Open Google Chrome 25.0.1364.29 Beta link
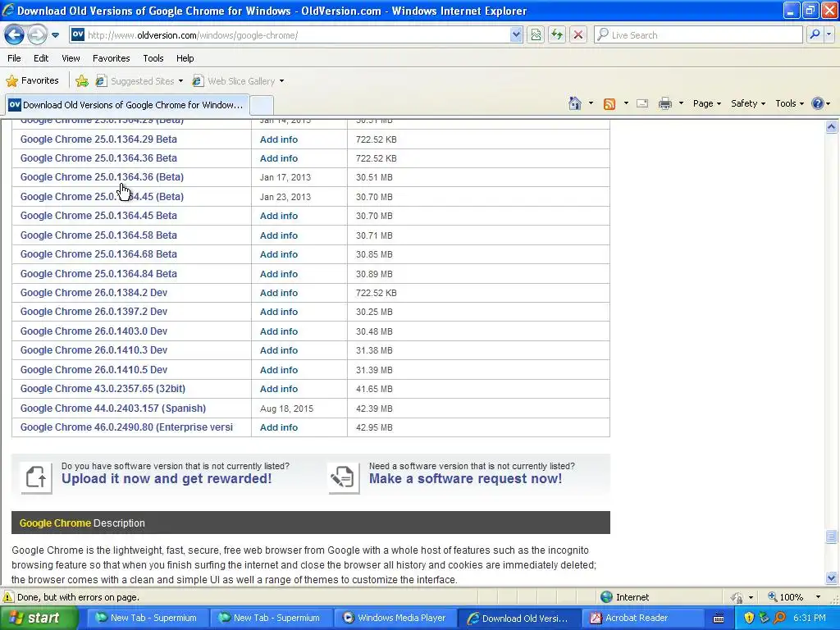840x630 pixels. click(x=98, y=139)
